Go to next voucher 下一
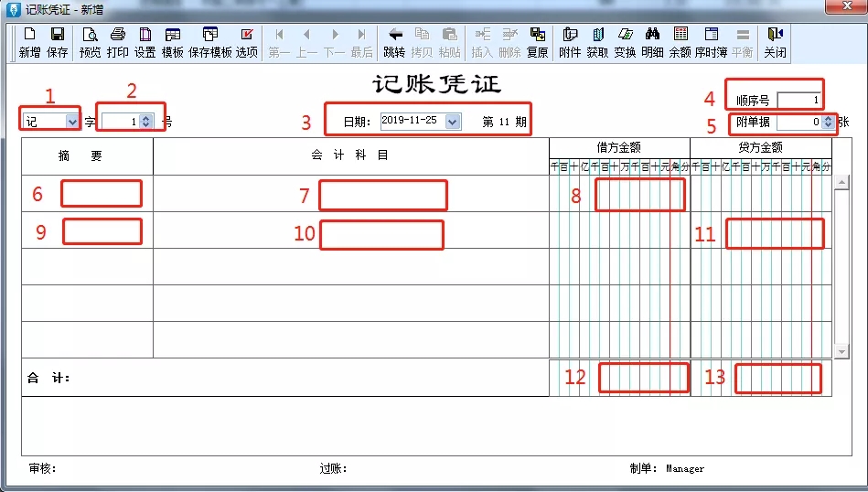 [335, 43]
